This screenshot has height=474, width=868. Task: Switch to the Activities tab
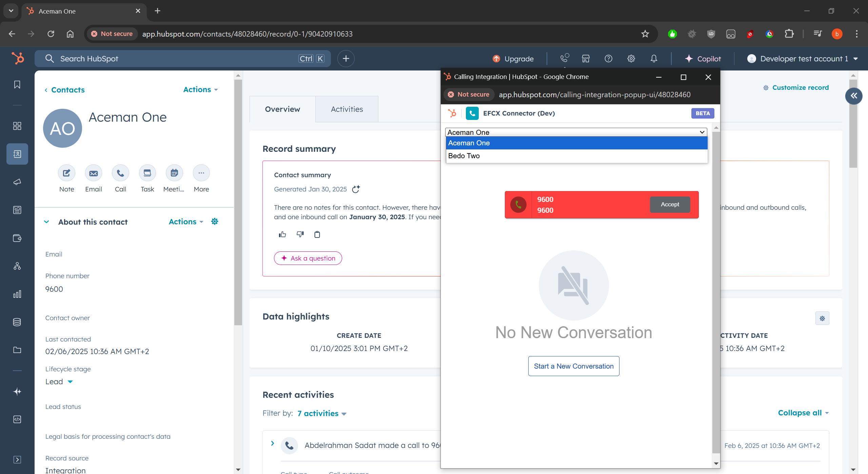pos(347,109)
